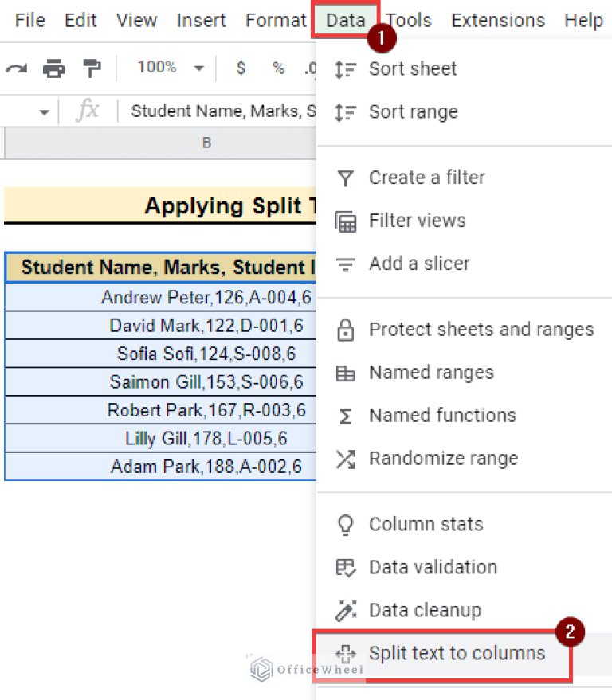Apply percent format icon
Screen dimensions: 612x700
[x=278, y=68]
